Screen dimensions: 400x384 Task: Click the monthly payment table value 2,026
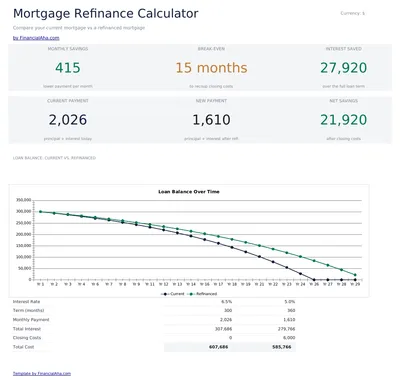tap(226, 320)
